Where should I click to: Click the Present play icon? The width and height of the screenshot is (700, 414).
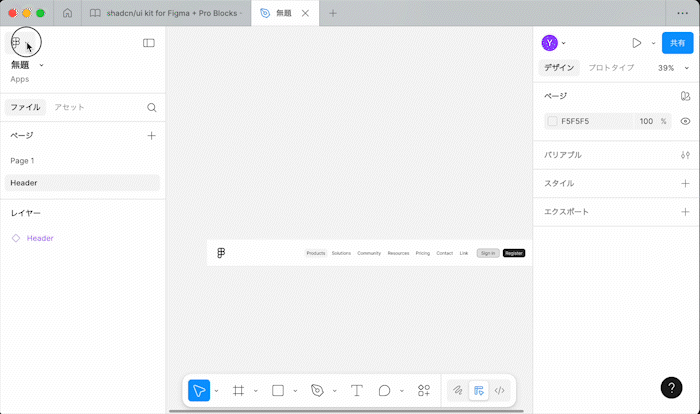tap(637, 43)
